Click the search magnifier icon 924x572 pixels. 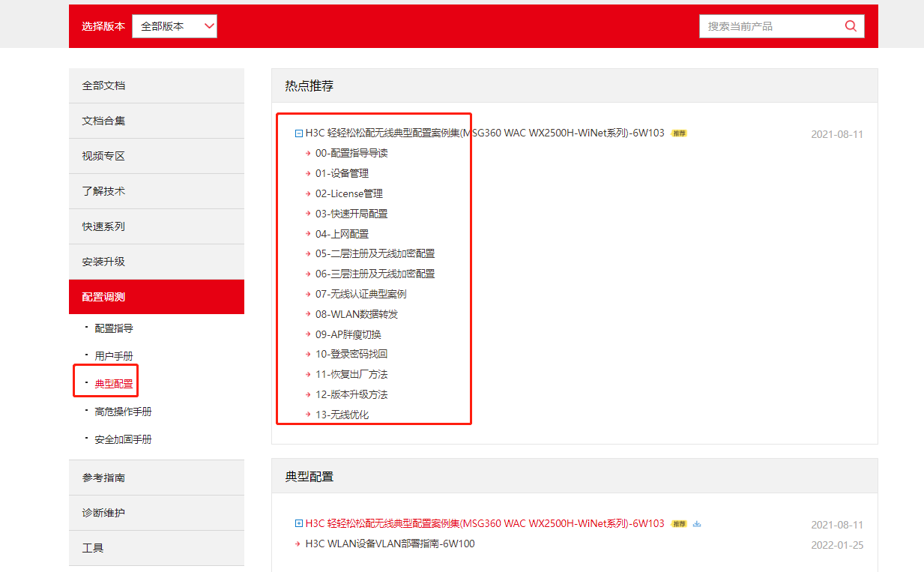(851, 25)
